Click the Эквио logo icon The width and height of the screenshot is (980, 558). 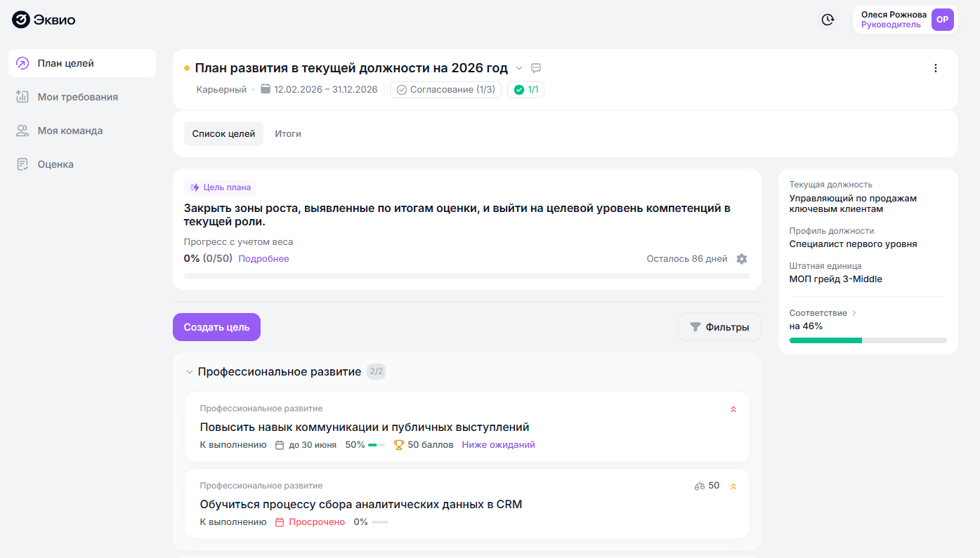pos(21,20)
